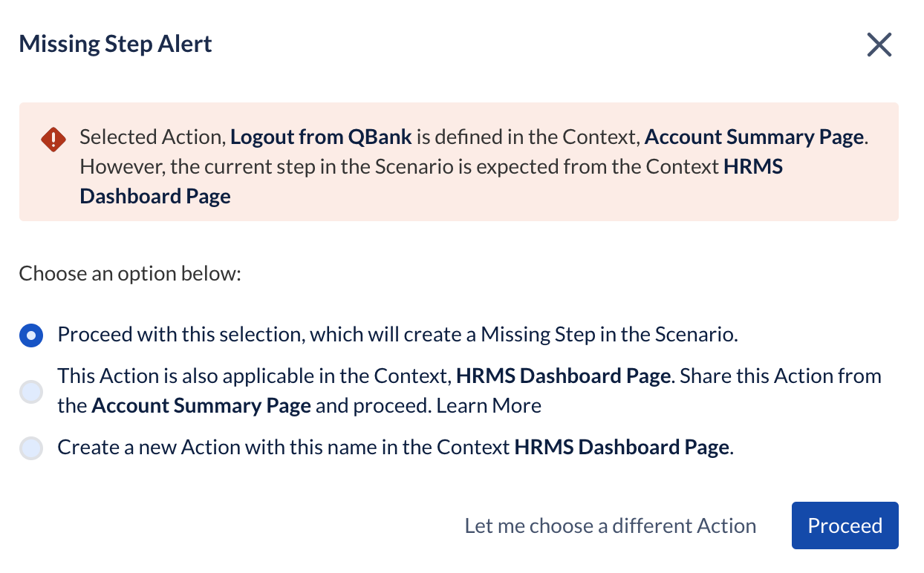Open the Learn More link
Screen dimensions: 924x573
[489, 406]
